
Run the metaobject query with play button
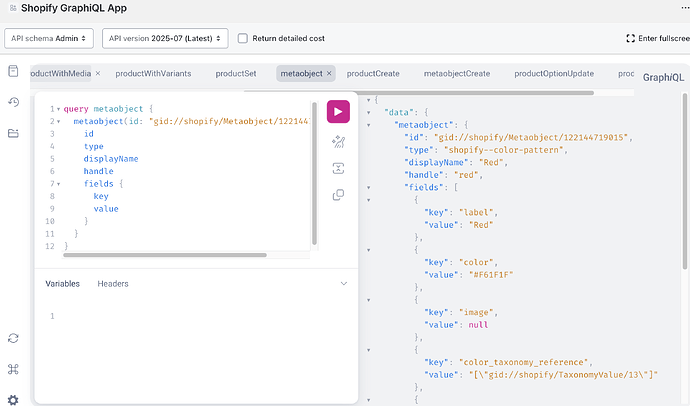point(338,111)
